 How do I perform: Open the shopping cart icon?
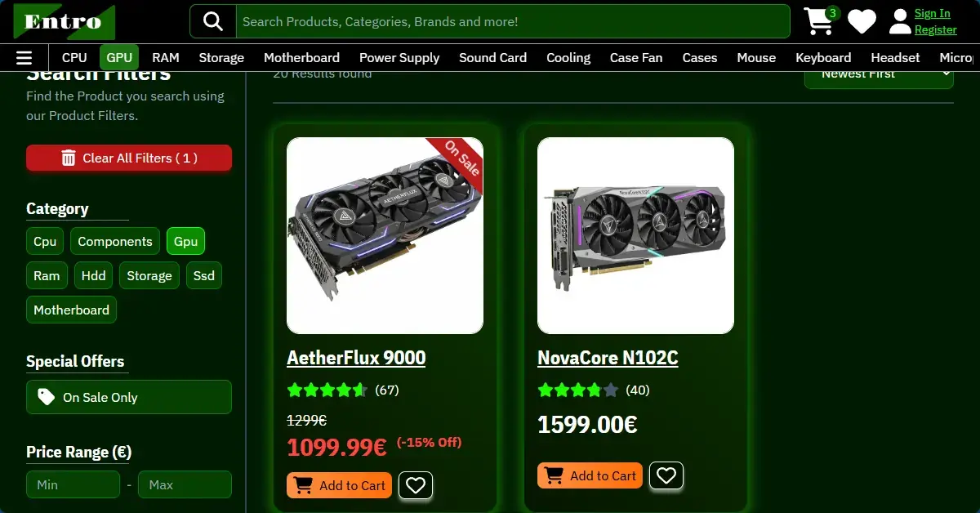819,22
